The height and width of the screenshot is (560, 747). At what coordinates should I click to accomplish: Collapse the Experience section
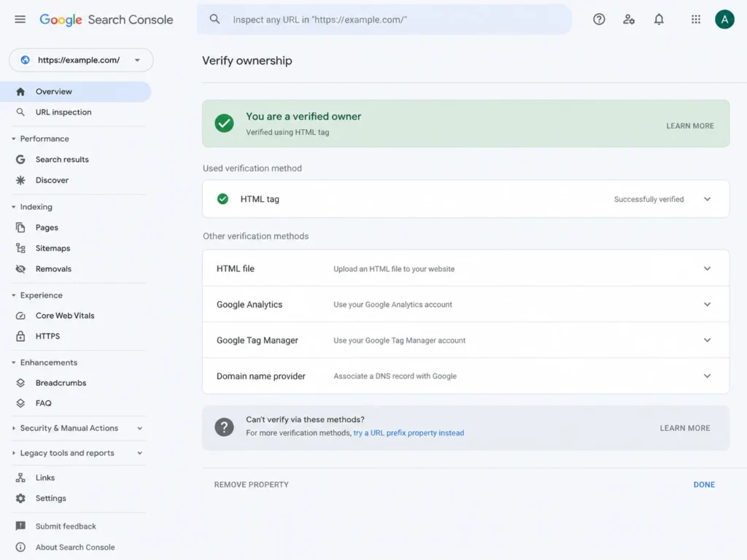tap(13, 295)
